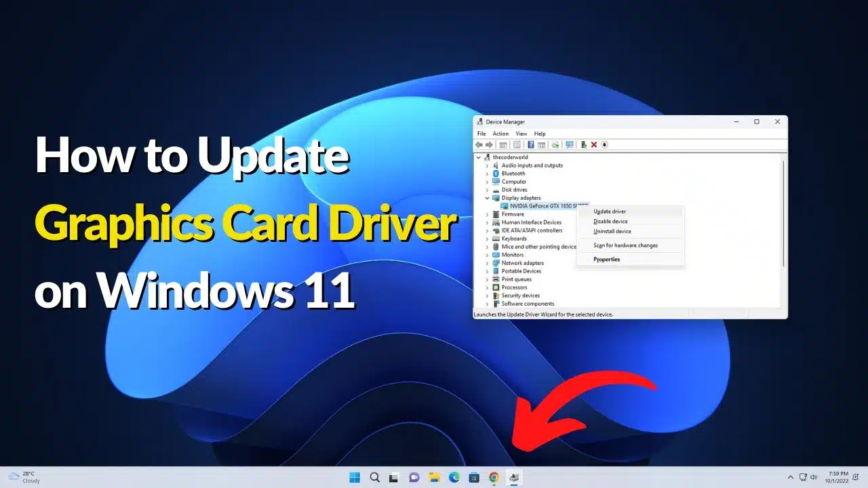The width and height of the screenshot is (868, 488).
Task: Click the scan for hardware changes monitor icon
Action: click(x=570, y=144)
